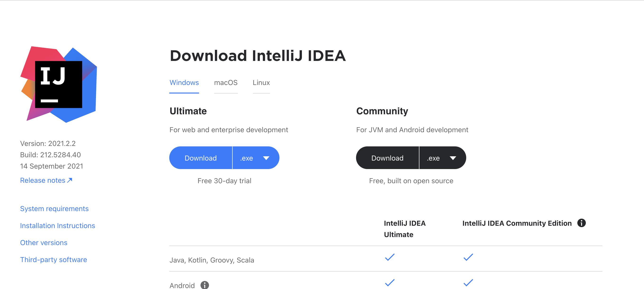Click Ultimate checkmark in Java, Kotlin row

(390, 257)
